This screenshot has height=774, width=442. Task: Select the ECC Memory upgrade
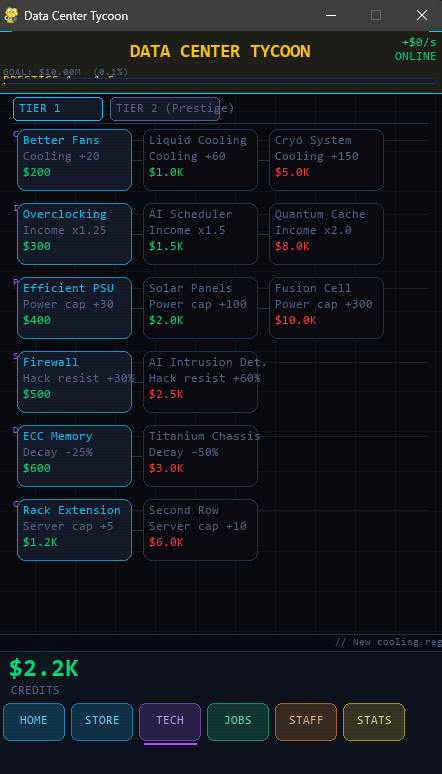coord(75,456)
